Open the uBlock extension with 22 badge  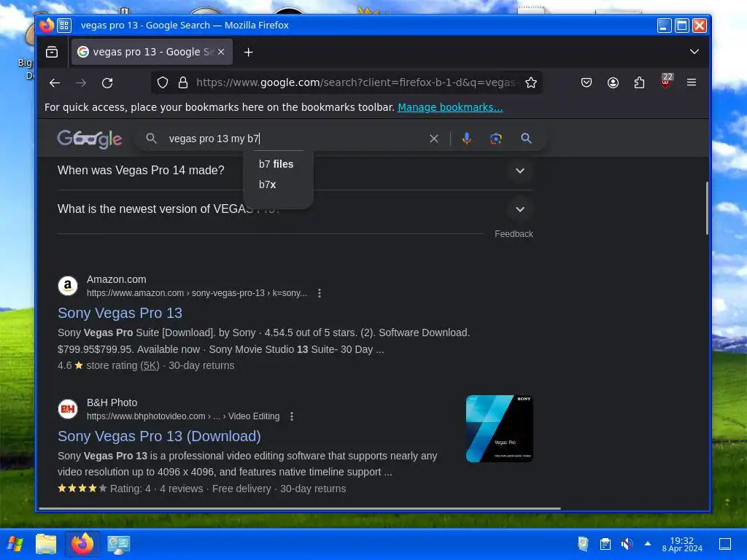point(666,81)
